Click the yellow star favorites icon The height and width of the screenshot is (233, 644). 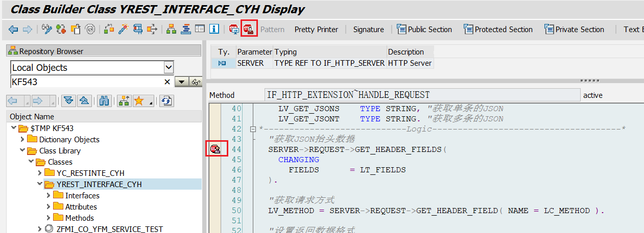coord(138,101)
